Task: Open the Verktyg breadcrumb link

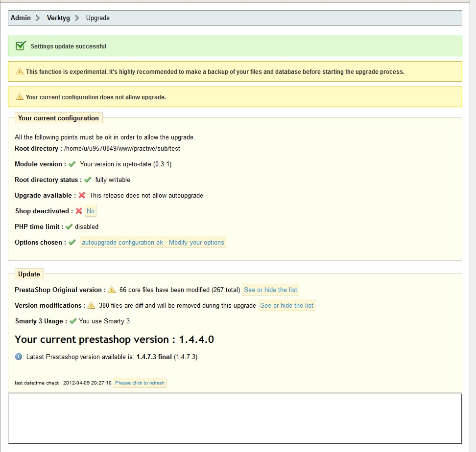Action: click(58, 18)
